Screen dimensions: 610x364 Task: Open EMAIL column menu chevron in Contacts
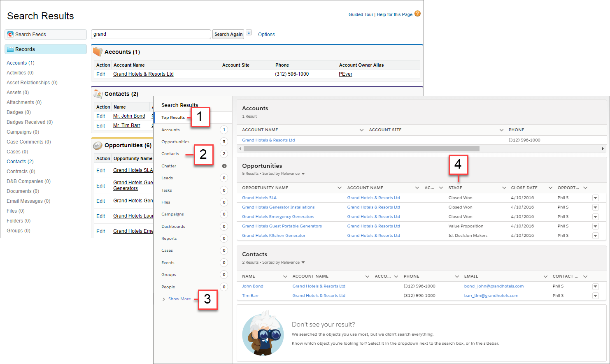point(545,276)
